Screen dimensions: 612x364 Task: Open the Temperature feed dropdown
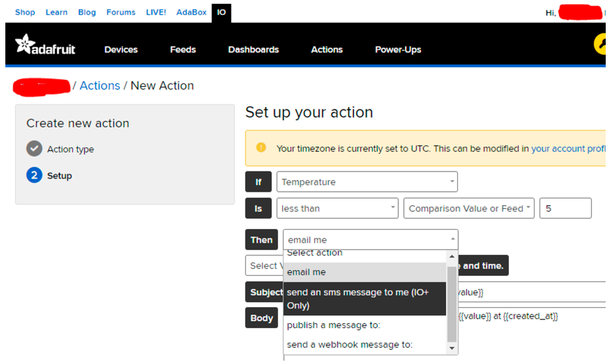point(367,182)
